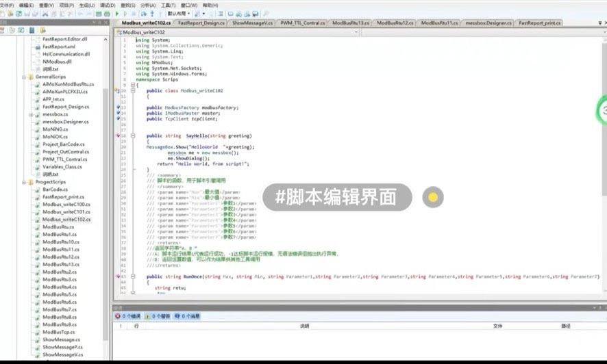This screenshot has width=607, height=364.
Task: Select Modbus_writeC100.cs in the project tree
Action: (x=66, y=205)
